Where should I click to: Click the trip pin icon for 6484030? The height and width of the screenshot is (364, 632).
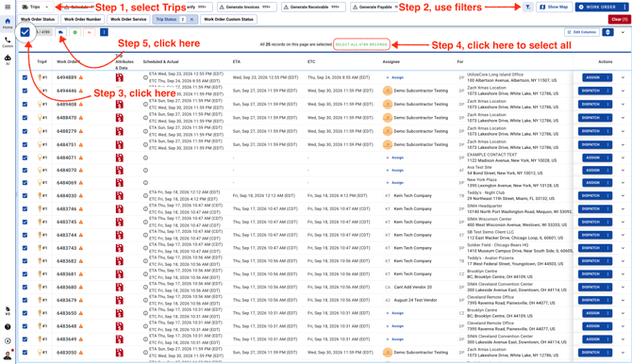coord(40,195)
